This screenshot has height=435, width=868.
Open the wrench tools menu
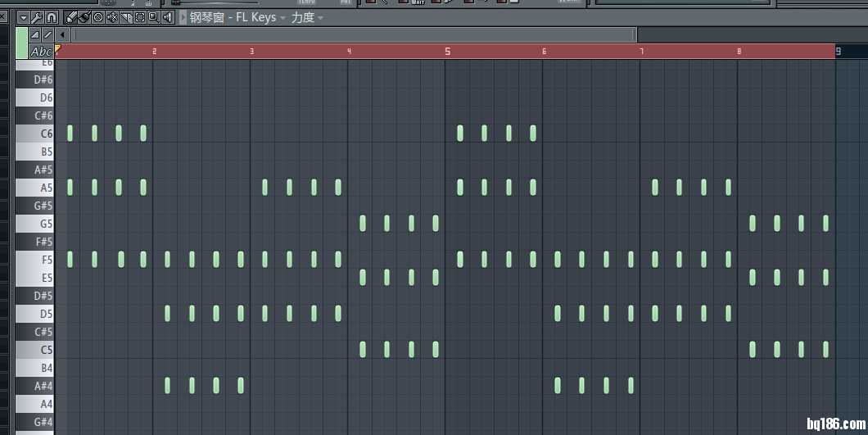37,17
